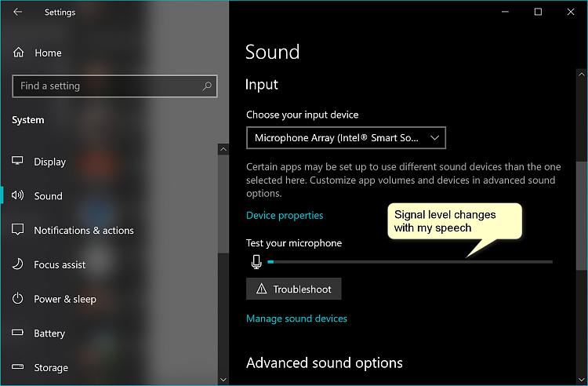588x386 pixels.
Task: Click main pane scrollbar down arrow
Action: click(582, 380)
